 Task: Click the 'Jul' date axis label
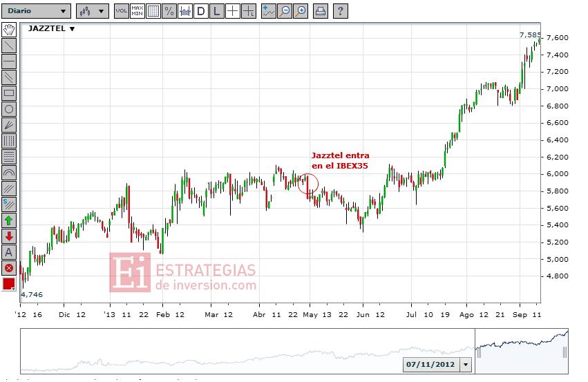pos(411,315)
